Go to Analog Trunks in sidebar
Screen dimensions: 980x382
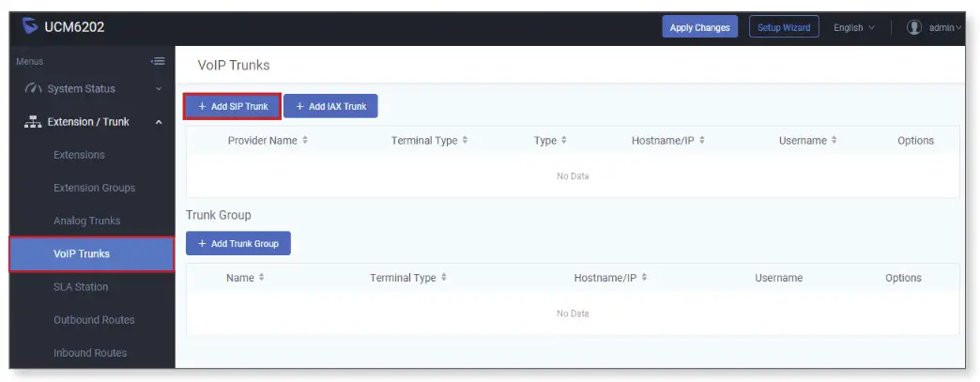coord(86,221)
